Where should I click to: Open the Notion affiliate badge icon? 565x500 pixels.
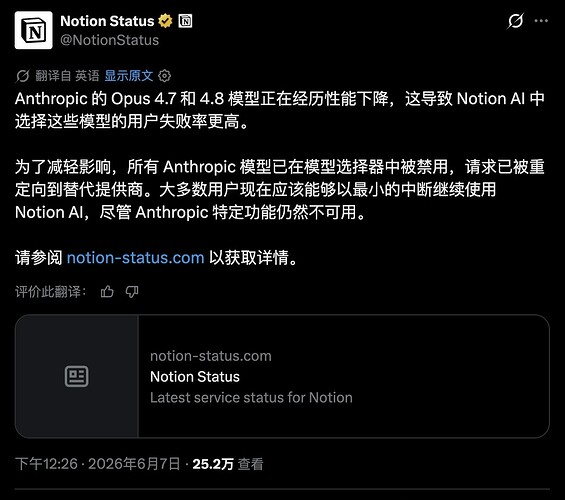coord(186,21)
